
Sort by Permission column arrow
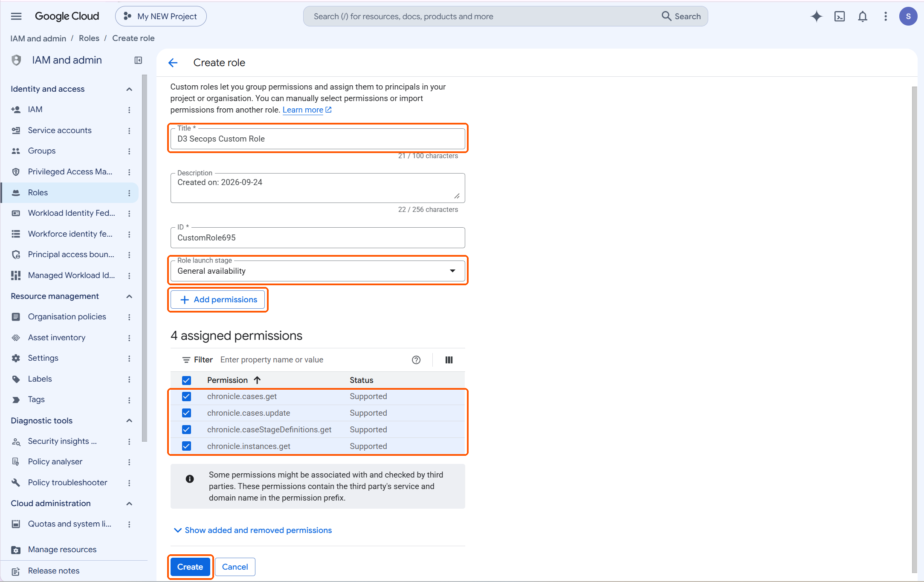(257, 380)
